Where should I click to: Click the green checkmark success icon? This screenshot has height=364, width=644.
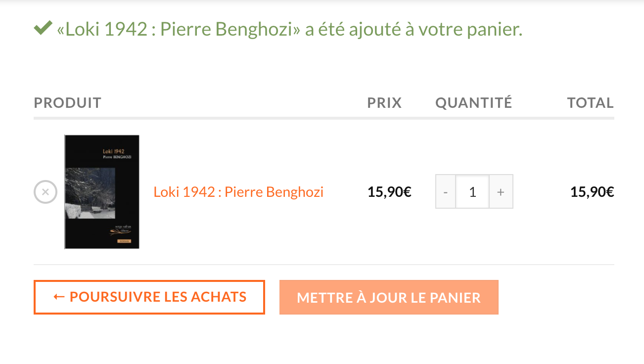click(x=43, y=29)
